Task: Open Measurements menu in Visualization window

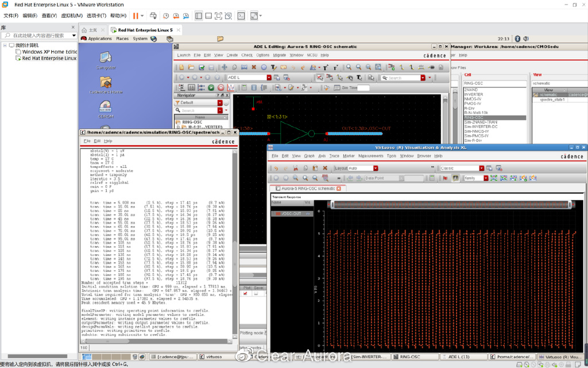Action: pyautogui.click(x=370, y=156)
